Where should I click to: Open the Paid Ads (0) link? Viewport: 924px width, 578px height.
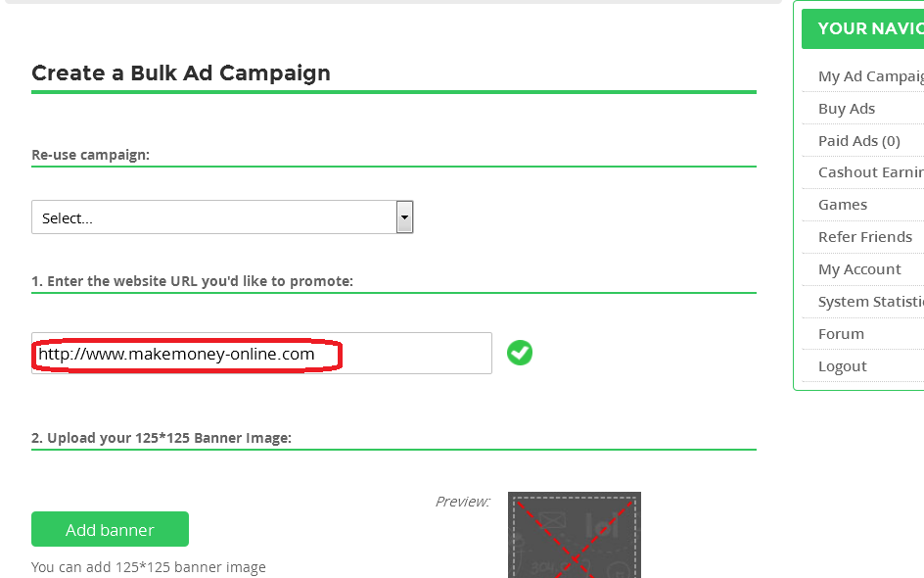point(858,141)
